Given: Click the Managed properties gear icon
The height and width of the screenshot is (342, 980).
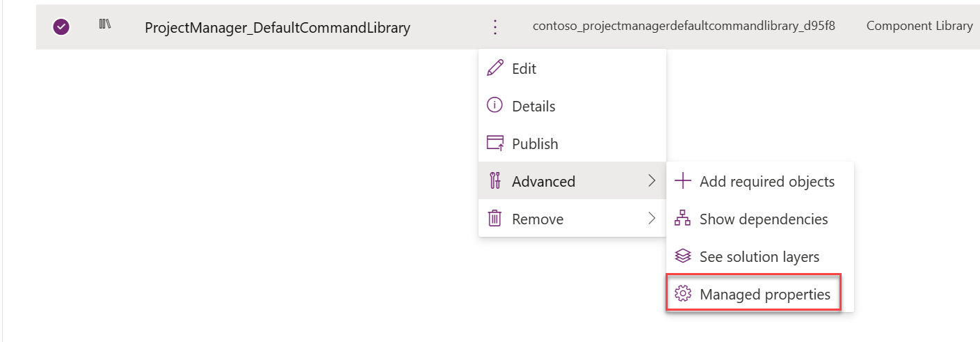Looking at the screenshot, I should coord(683,294).
